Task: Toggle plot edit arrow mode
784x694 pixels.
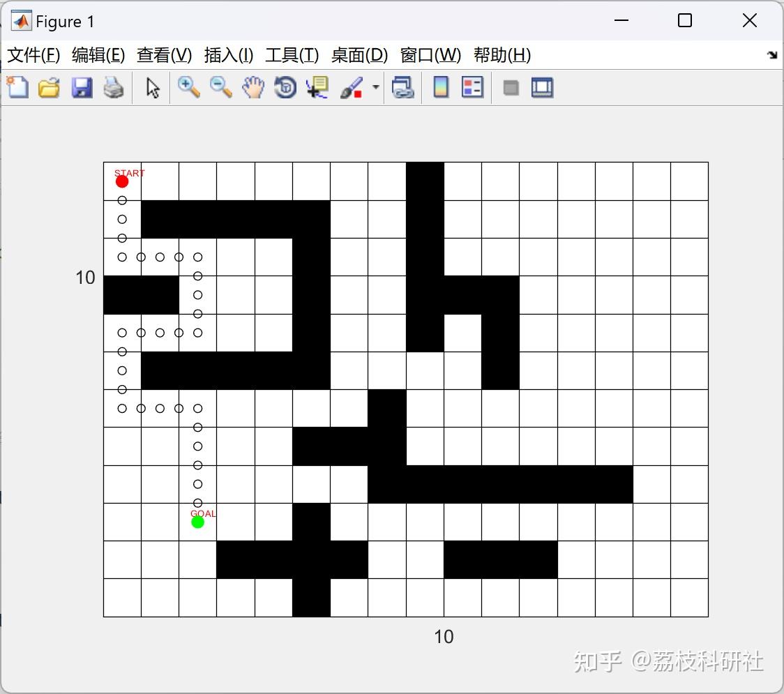Action: pos(151,87)
